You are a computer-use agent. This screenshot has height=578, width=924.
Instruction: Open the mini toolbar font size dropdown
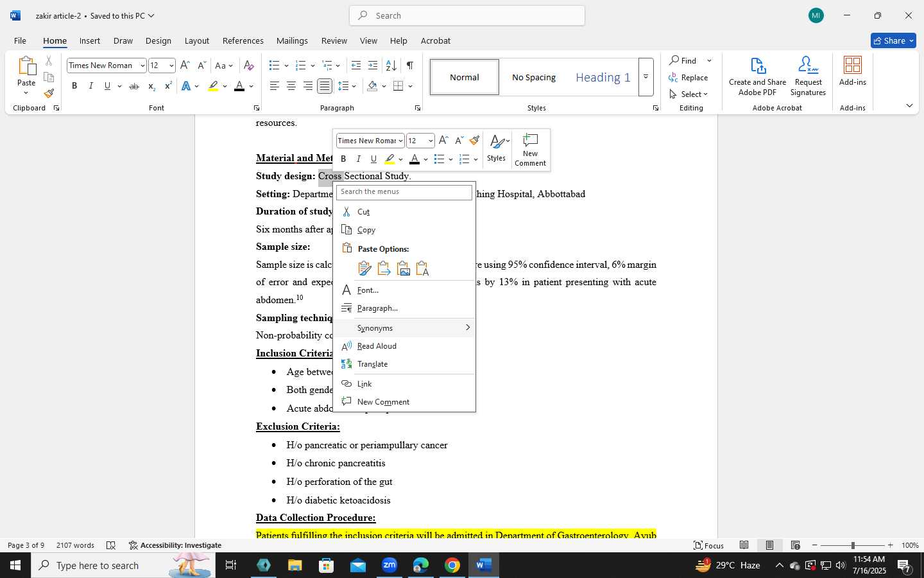431,141
